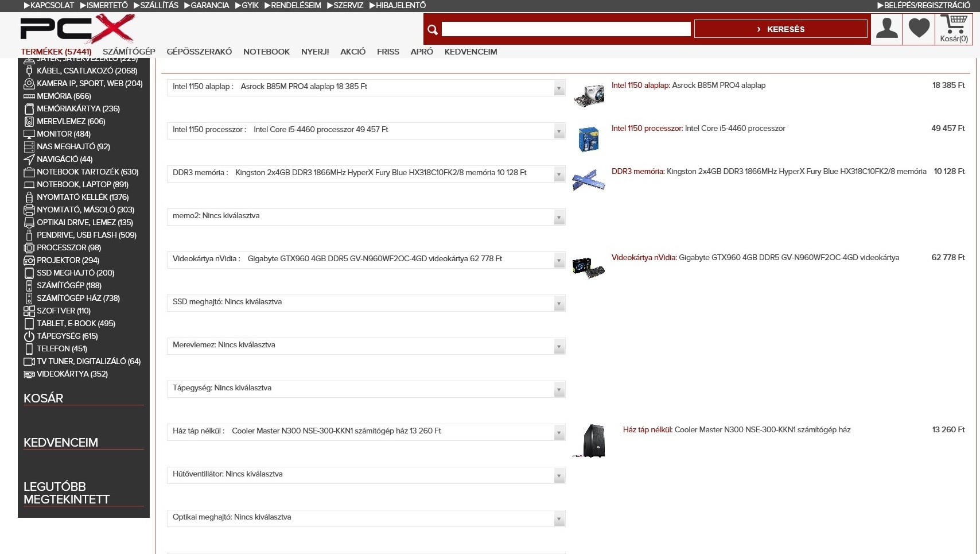The width and height of the screenshot is (980, 554).
Task: Open the GÉPÖSSZERAKÓ menu item
Action: click(x=199, y=52)
